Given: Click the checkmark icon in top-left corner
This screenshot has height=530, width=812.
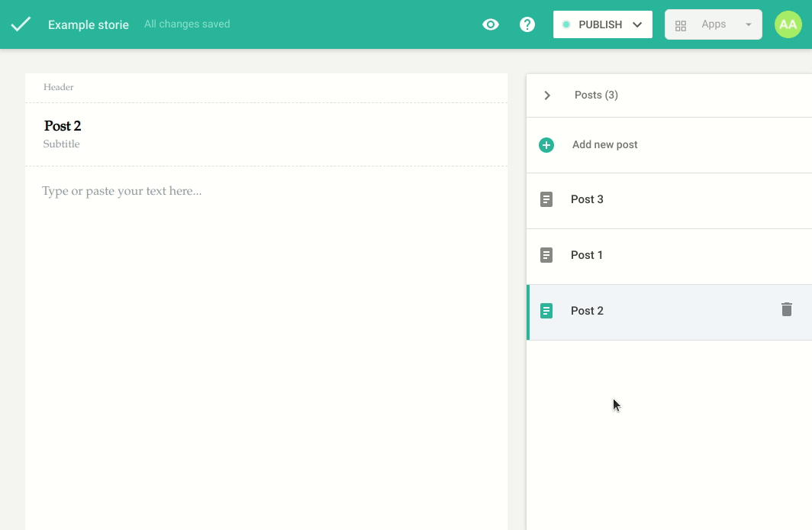Looking at the screenshot, I should pyautogui.click(x=21, y=24).
